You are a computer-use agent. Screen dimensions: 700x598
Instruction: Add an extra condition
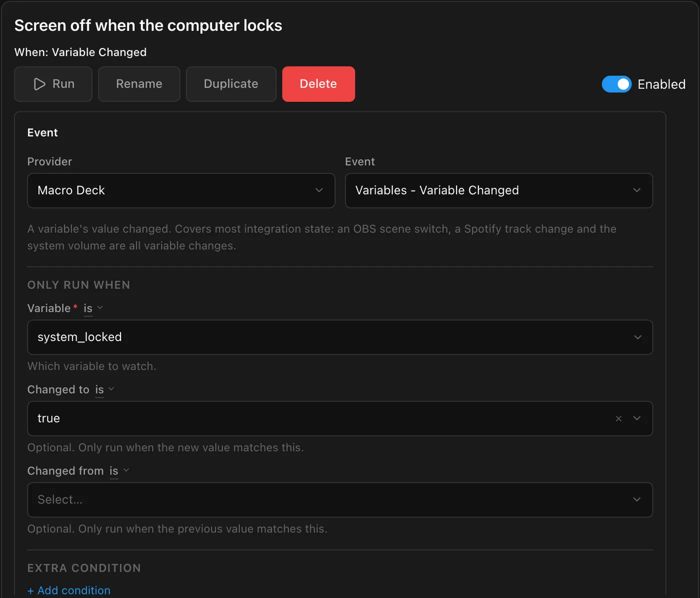69,590
